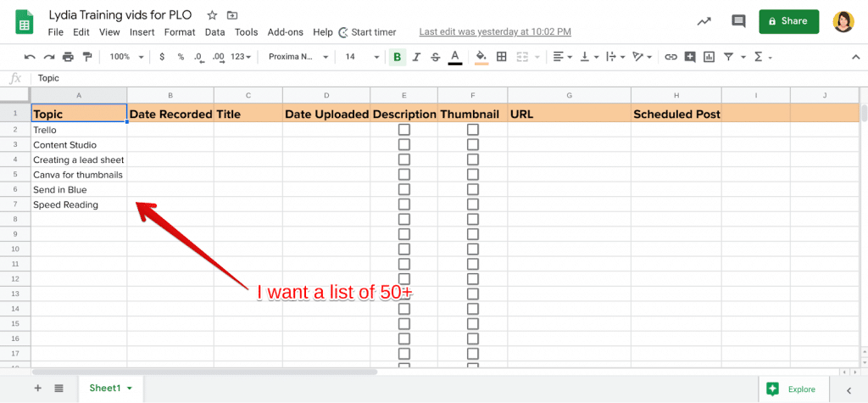The height and width of the screenshot is (403, 868).
Task: Check Thumbnail box for Speed Reading
Action: [x=473, y=204]
